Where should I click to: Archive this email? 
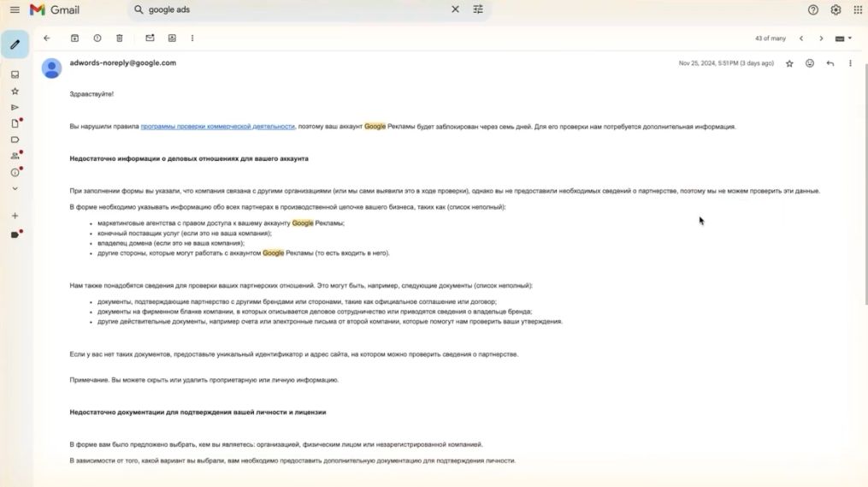(x=74, y=39)
